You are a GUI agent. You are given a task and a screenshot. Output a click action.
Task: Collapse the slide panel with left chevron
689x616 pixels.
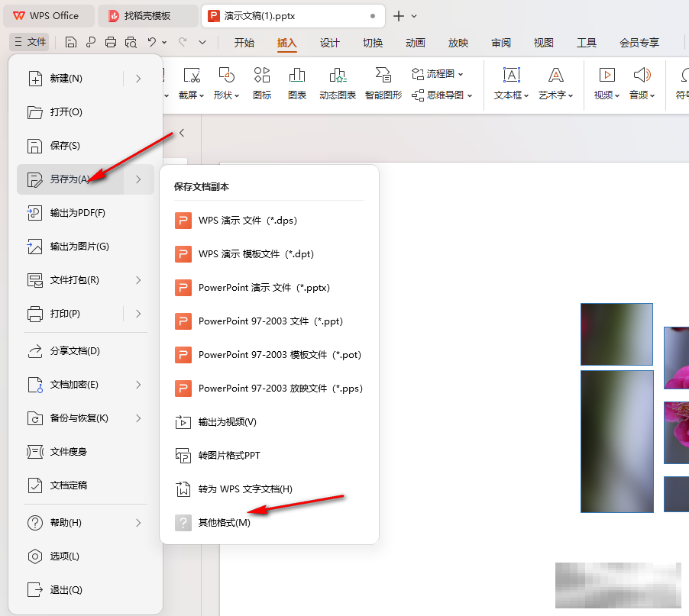182,133
